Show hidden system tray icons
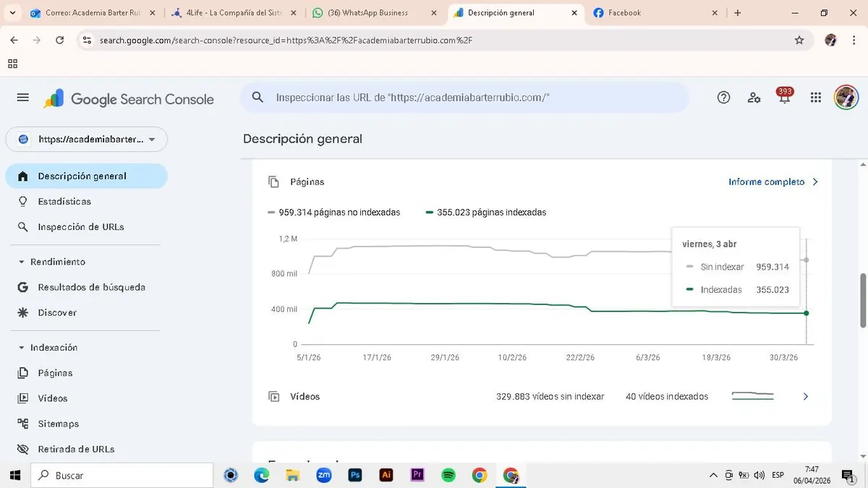Viewport: 868px width, 488px height. click(x=714, y=475)
